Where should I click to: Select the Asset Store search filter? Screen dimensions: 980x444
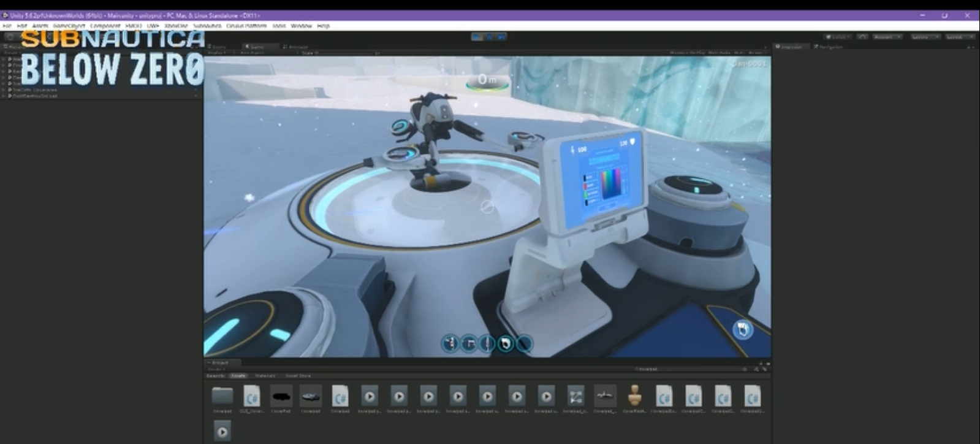(298, 375)
